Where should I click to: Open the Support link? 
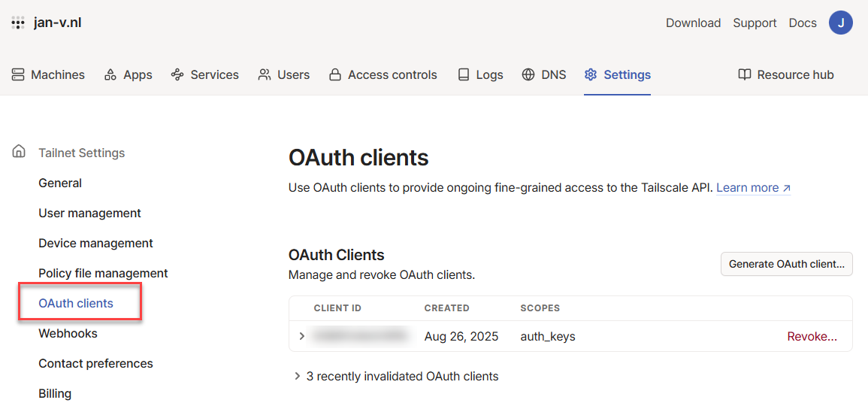tap(755, 23)
